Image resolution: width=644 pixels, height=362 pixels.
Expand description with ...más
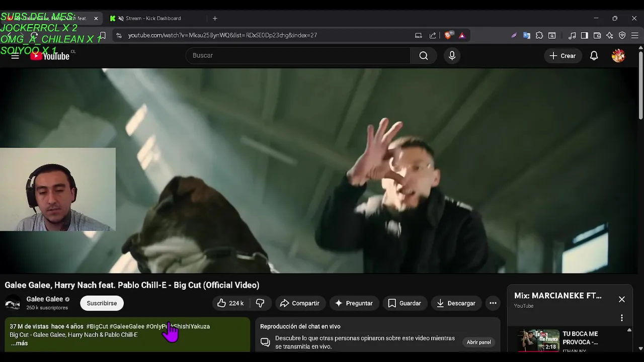tap(19, 343)
